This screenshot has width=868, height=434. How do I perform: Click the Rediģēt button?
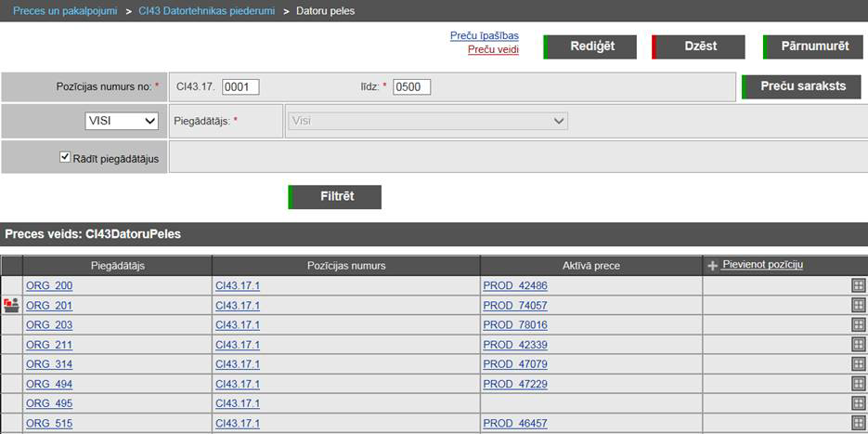click(590, 46)
